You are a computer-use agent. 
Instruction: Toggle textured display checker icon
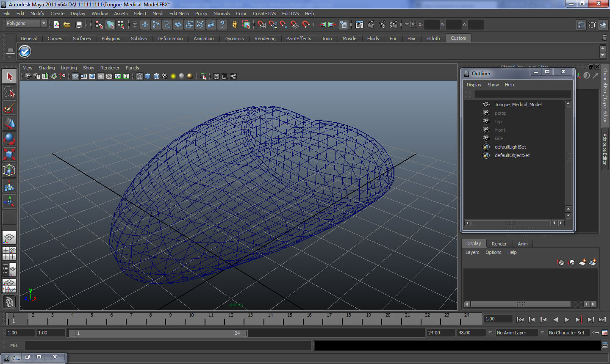[x=165, y=76]
